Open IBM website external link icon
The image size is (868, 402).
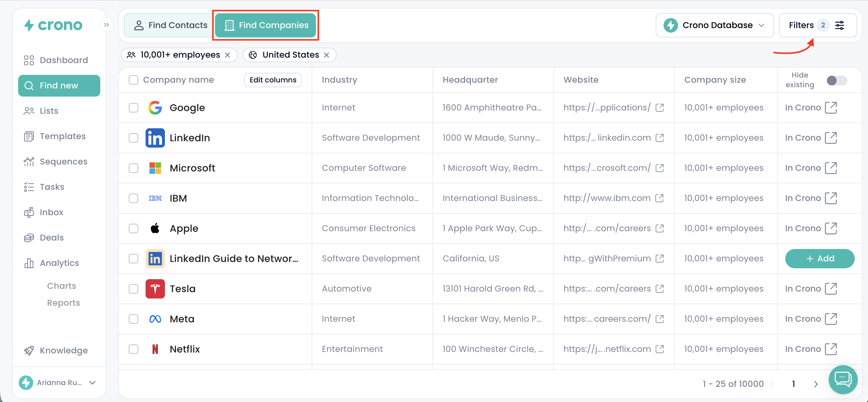(x=659, y=198)
